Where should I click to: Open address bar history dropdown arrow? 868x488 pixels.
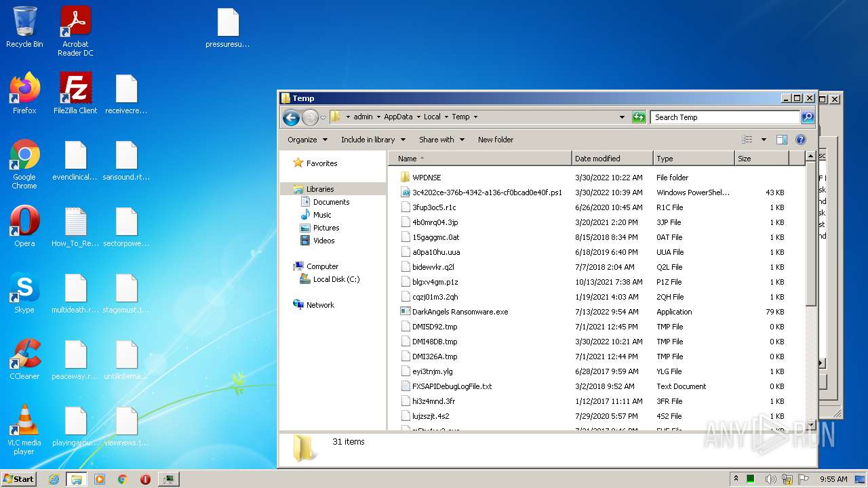622,117
